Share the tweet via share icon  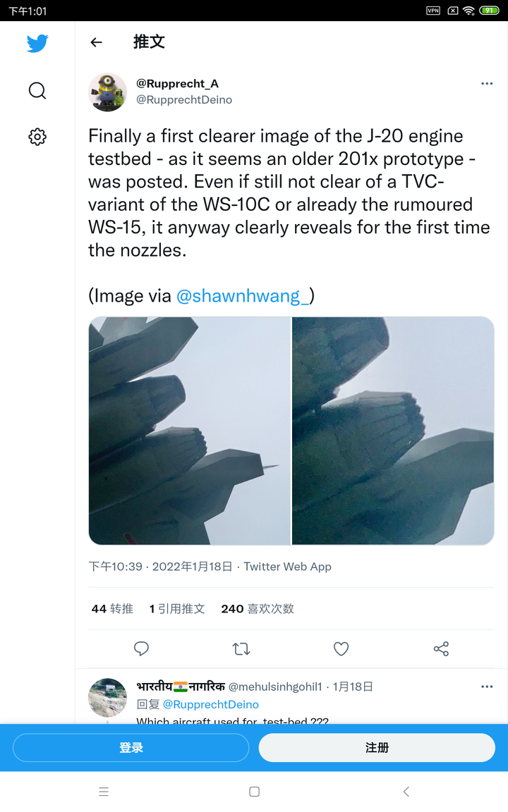point(442,648)
